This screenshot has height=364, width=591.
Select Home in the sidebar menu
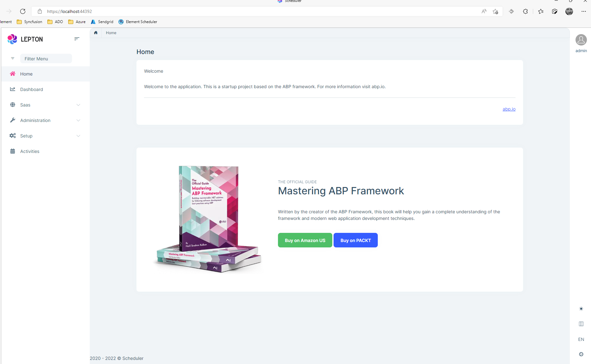click(45, 74)
